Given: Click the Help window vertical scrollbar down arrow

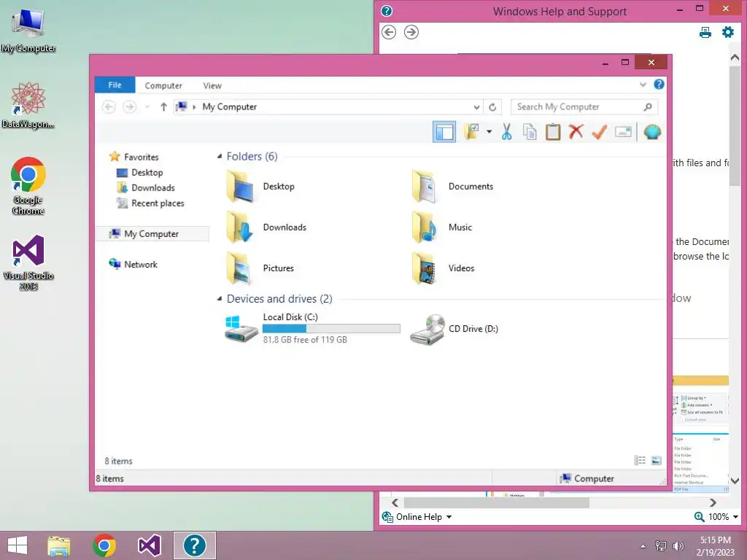Looking at the screenshot, I should tap(735, 481).
